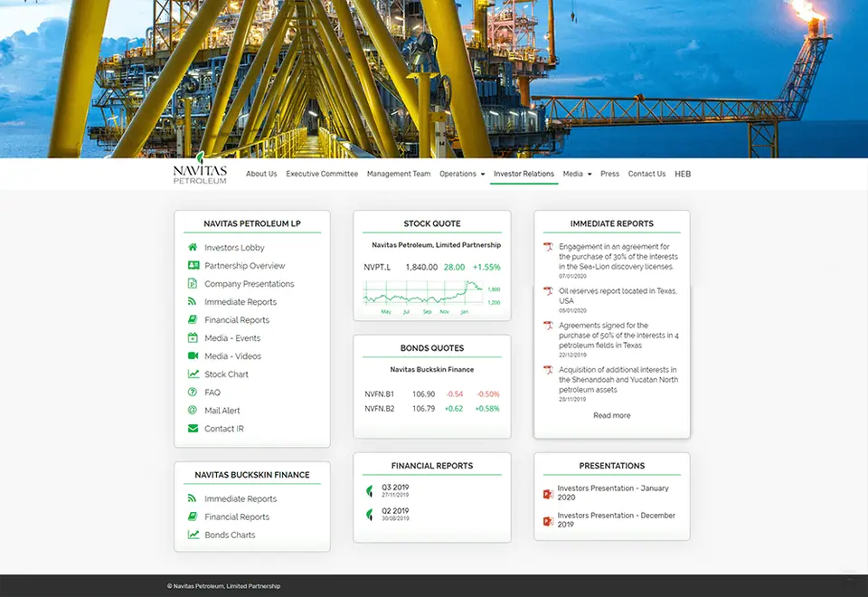Image resolution: width=868 pixels, height=597 pixels.
Task: Open Oil reserves report located in Texas
Action: tap(618, 296)
